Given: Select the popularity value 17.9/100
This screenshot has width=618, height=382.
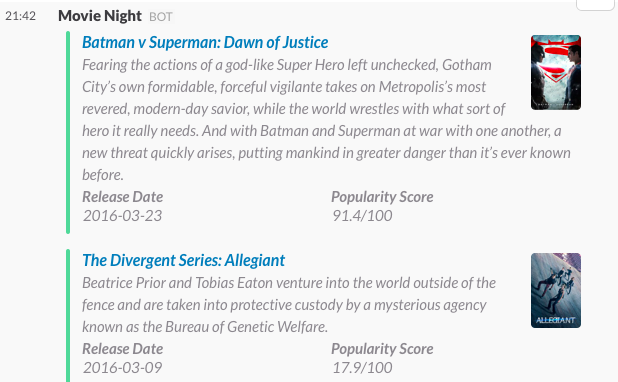Looking at the screenshot, I should pos(362,368).
